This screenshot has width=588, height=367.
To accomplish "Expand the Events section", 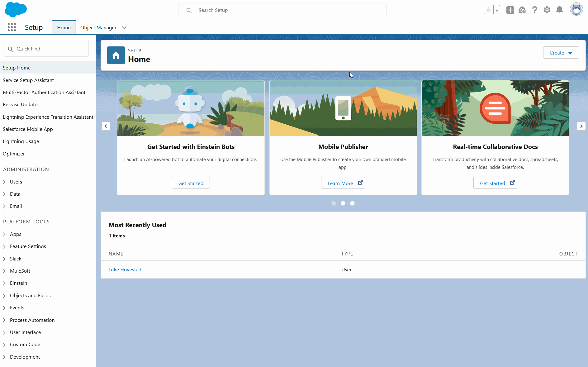I will click(4, 308).
